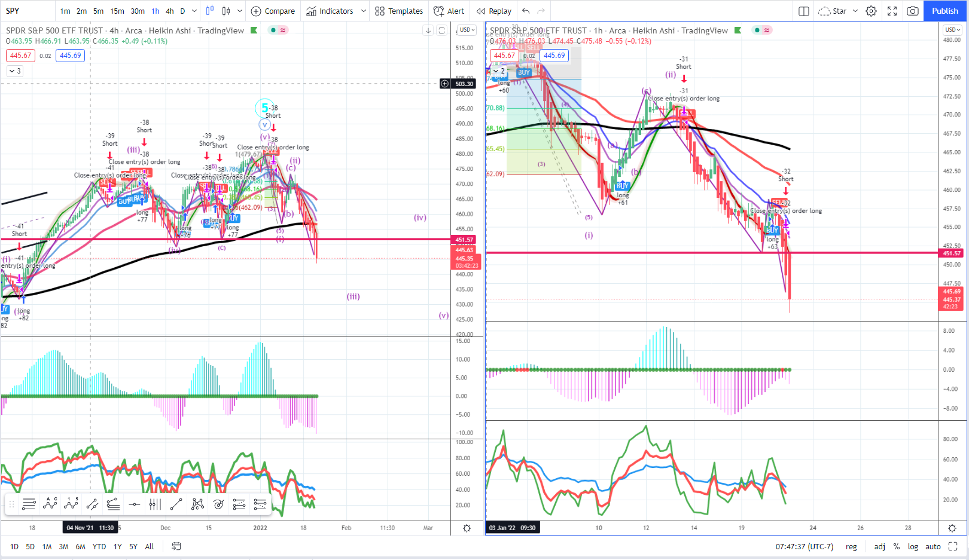Toggle market status indicator on left chart
Screen dimensions: 969x560
click(x=273, y=30)
